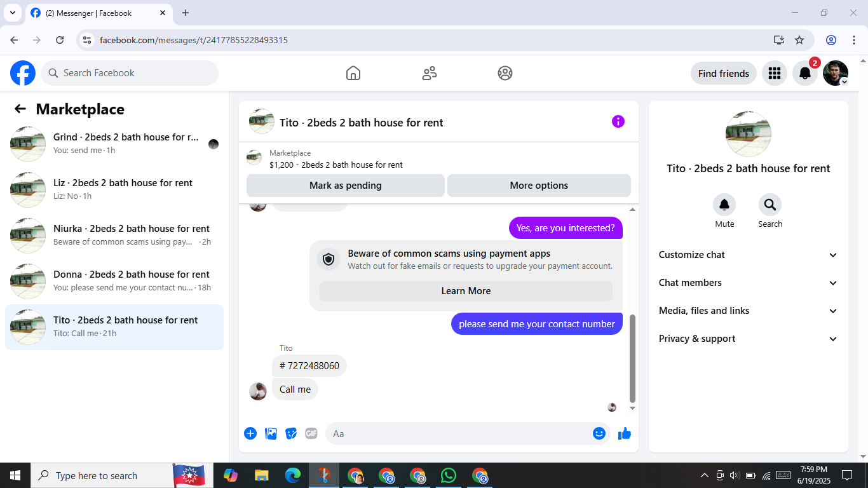Open File Explorer from taskbar
The height and width of the screenshot is (488, 868).
[x=261, y=475]
